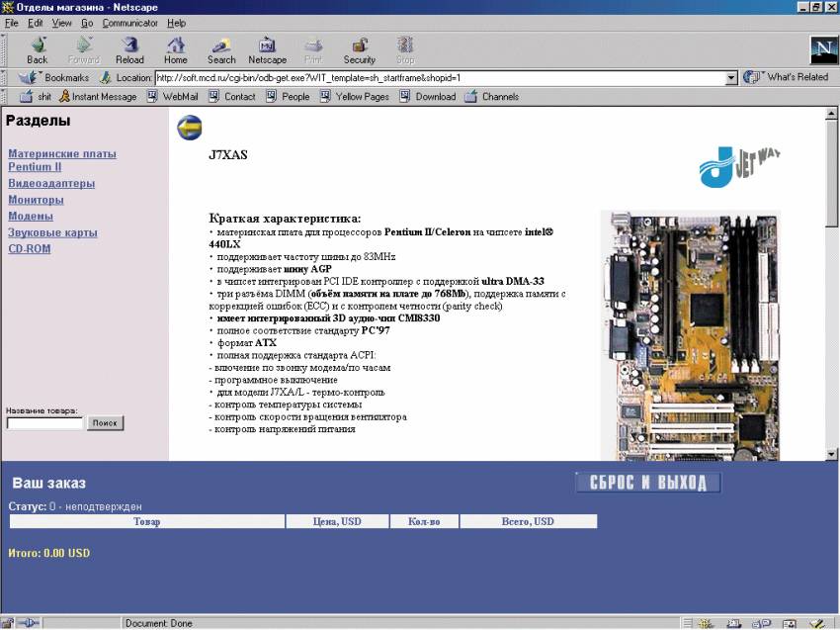Click the J7XAS product title
Image resolution: width=840 pixels, height=630 pixels.
[228, 155]
